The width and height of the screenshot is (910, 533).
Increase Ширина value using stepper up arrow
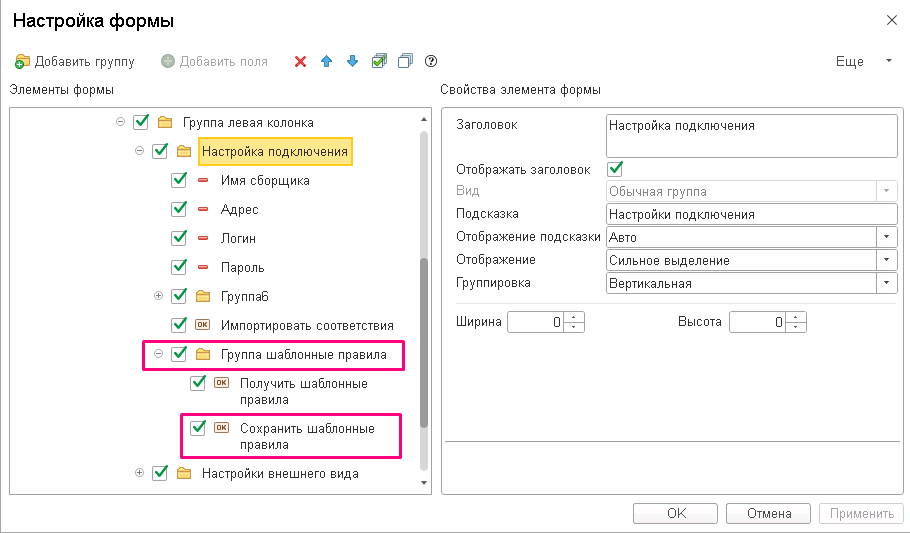click(x=574, y=317)
